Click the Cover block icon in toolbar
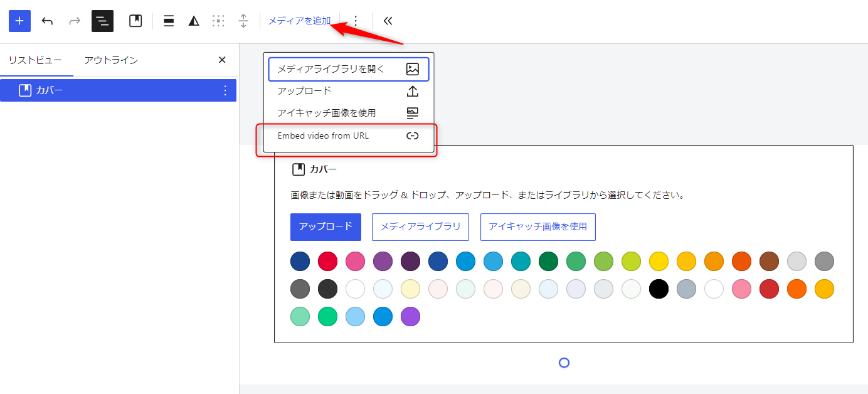This screenshot has height=394, width=868. (x=135, y=21)
